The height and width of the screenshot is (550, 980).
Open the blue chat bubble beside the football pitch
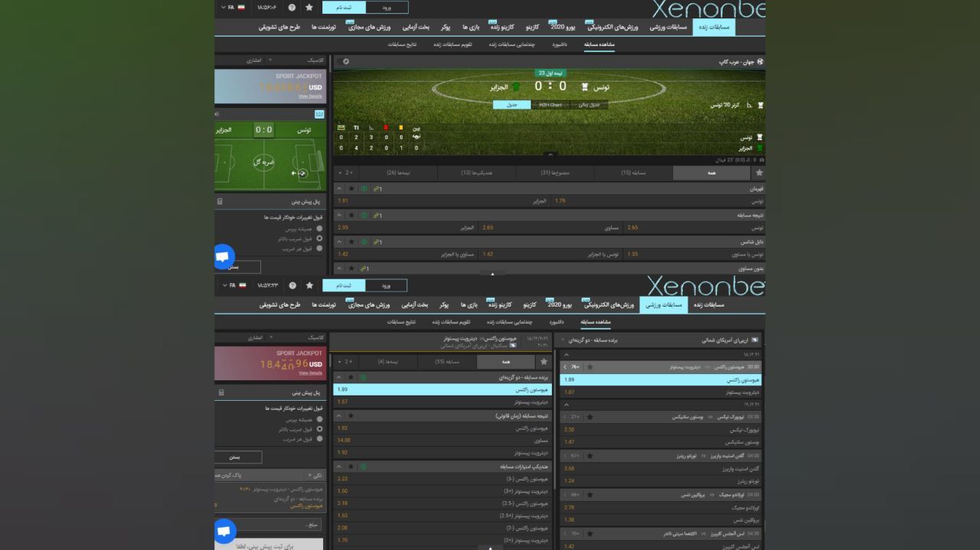(224, 257)
